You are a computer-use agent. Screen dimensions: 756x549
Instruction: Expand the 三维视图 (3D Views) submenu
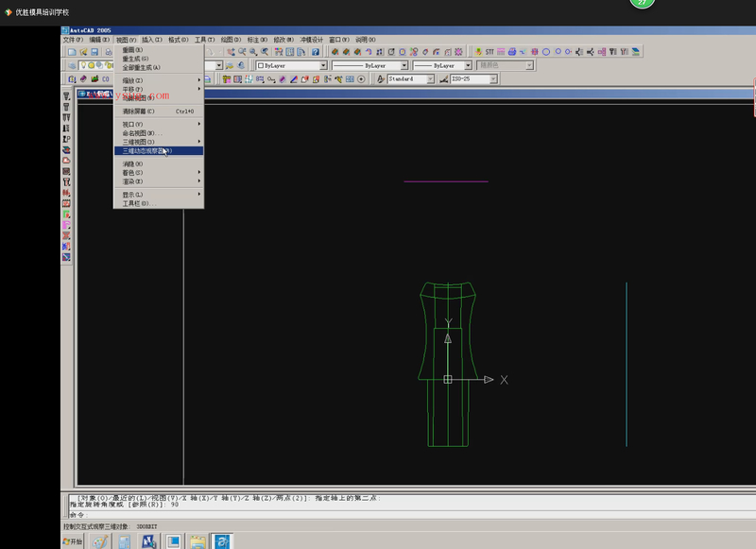159,142
